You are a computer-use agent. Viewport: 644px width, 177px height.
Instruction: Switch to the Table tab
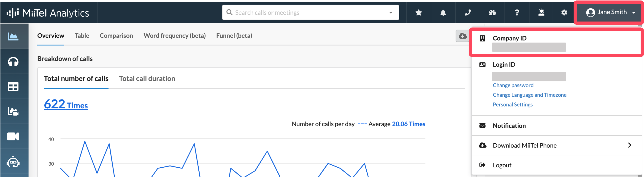click(x=82, y=36)
